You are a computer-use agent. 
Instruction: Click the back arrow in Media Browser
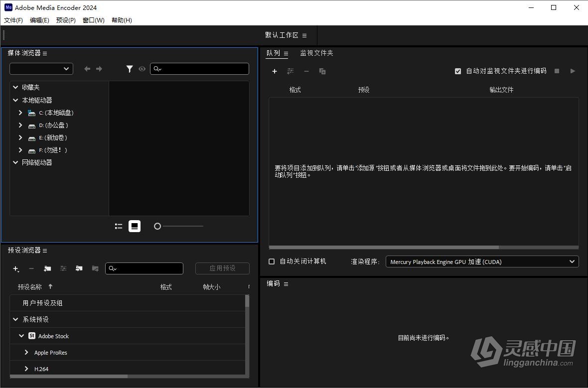pyautogui.click(x=87, y=69)
